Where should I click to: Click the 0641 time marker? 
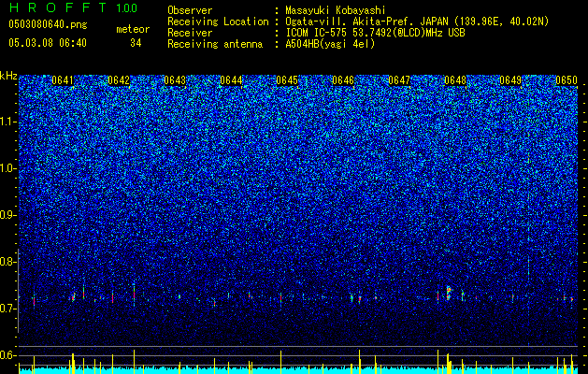pyautogui.click(x=63, y=80)
